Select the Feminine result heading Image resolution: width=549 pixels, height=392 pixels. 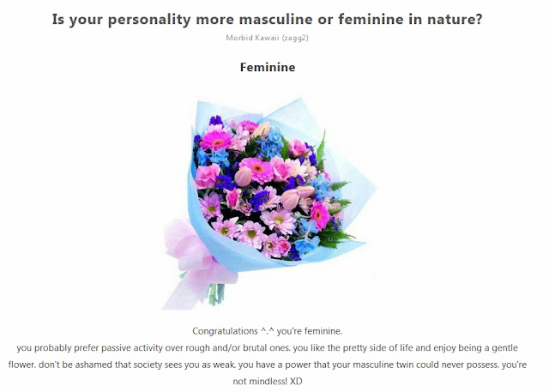(268, 67)
